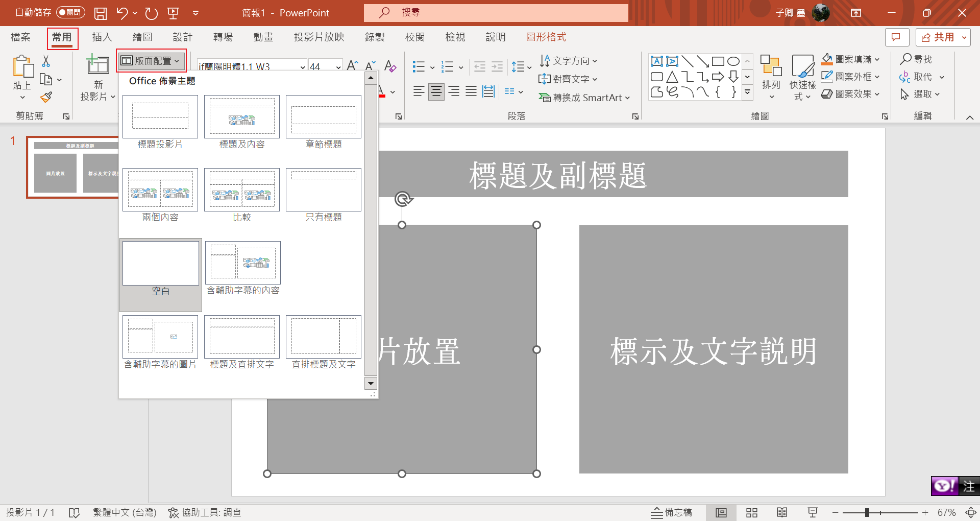The width and height of the screenshot is (980, 521).
Task: Insert text box shape icon
Action: pyautogui.click(x=657, y=61)
